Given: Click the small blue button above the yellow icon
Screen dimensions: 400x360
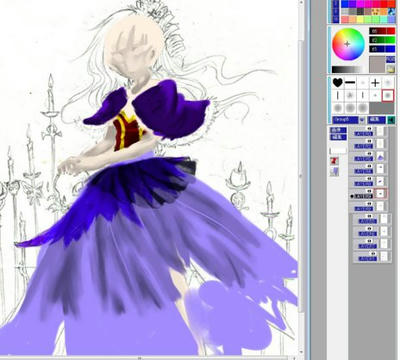Looking at the screenshot, I should click(390, 59).
